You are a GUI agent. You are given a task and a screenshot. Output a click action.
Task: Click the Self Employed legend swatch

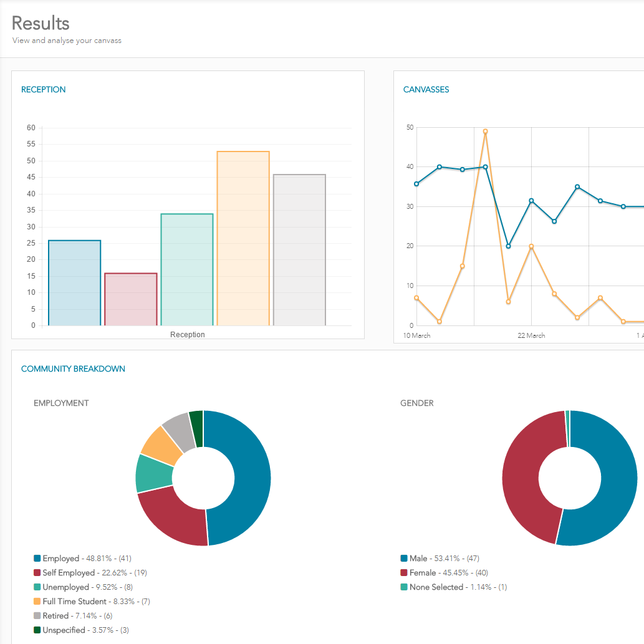click(37, 573)
